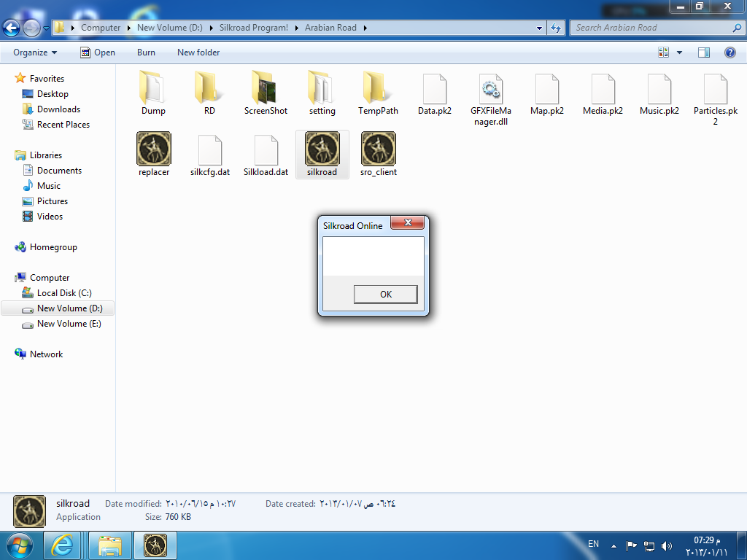Expand the Computer breadcrumb arrow
This screenshot has width=747, height=560.
[128, 28]
